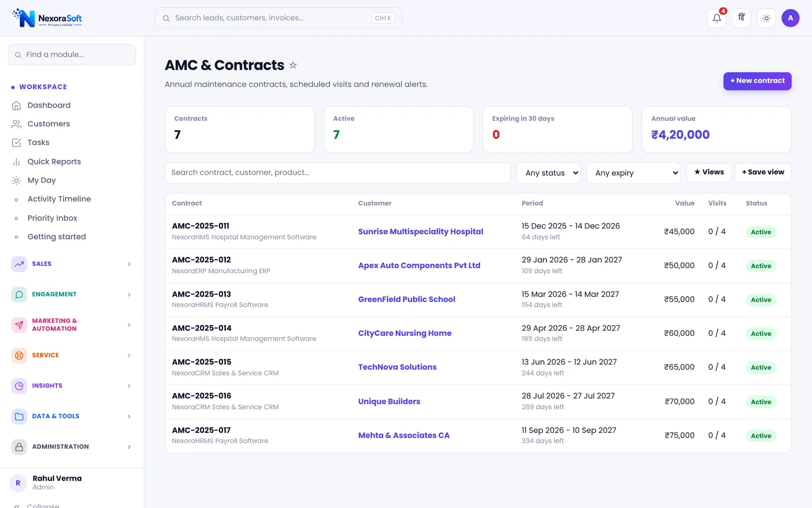Viewport: 812px width, 508px height.
Task: Expand the Sales section chevron
Action: click(129, 264)
